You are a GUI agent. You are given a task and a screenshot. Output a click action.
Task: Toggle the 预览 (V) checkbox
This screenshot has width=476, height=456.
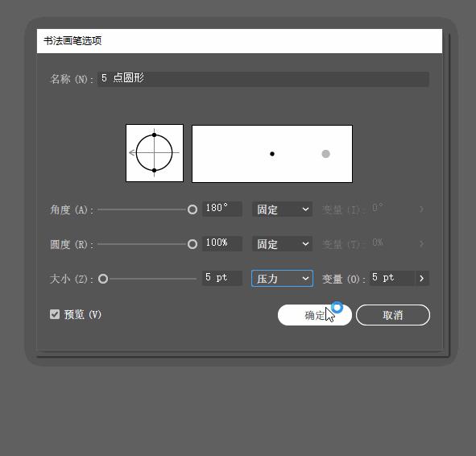tap(55, 314)
